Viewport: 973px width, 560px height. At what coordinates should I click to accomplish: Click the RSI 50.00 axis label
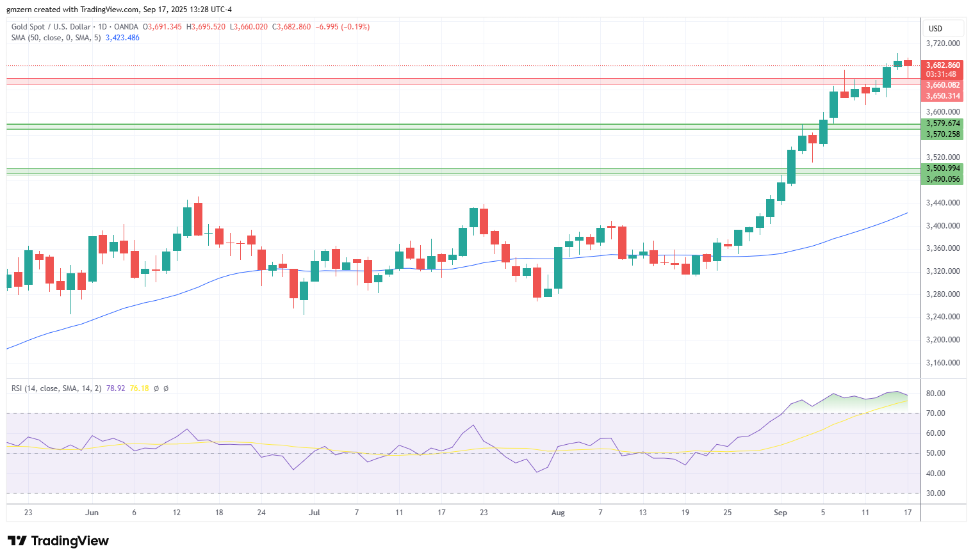(x=936, y=453)
